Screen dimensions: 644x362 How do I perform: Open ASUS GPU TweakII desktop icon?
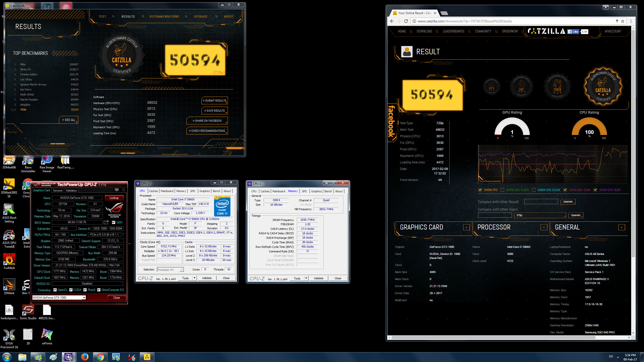coord(9,239)
